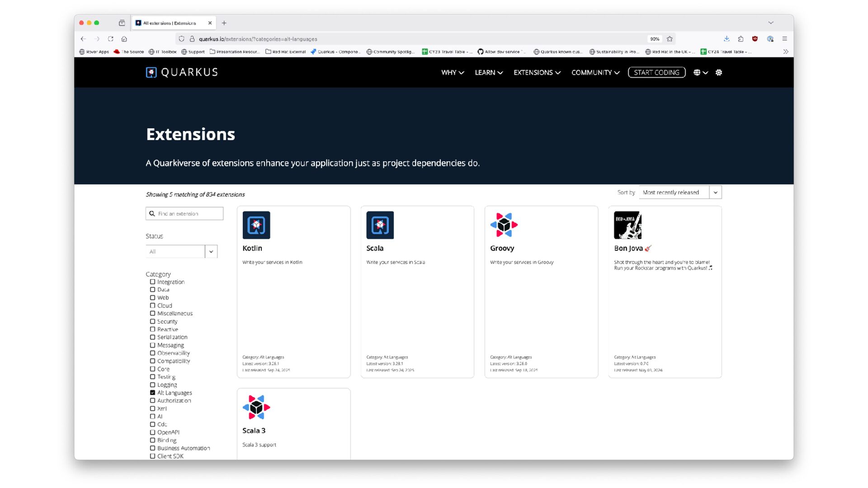Image resolution: width=868 pixels, height=488 pixels.
Task: Click the Quarkus logo icon in header
Action: [x=151, y=72]
